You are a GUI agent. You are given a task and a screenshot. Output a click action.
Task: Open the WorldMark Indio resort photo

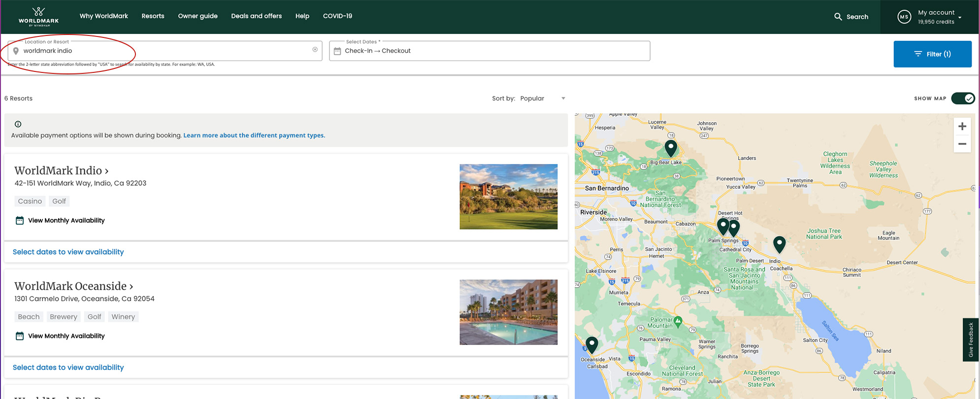(508, 197)
